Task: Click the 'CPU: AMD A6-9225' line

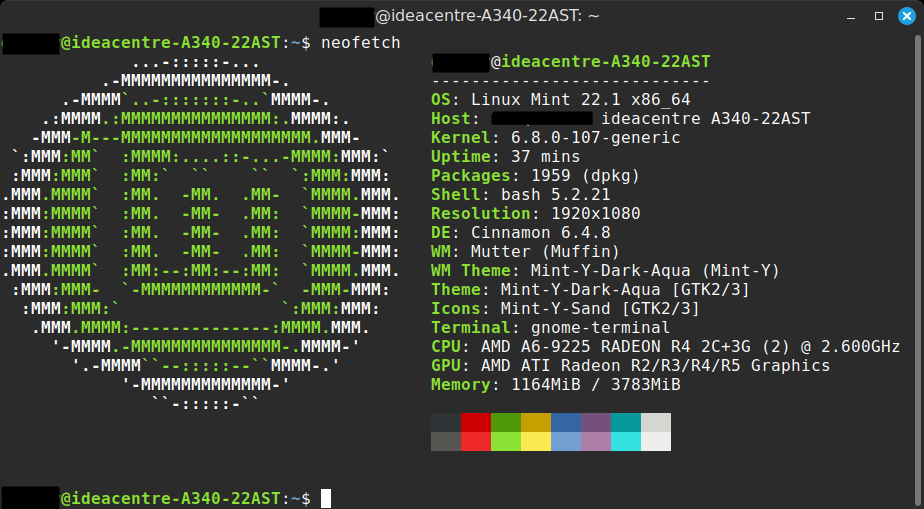Action: pyautogui.click(x=665, y=346)
